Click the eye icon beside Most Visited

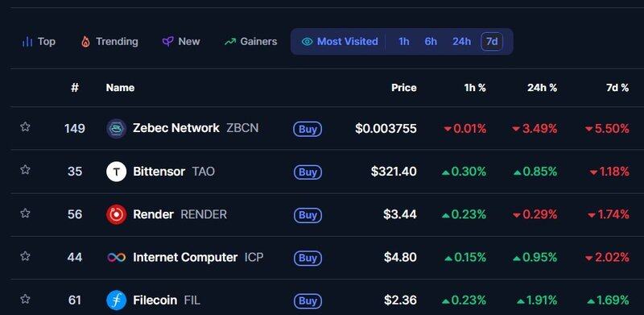coord(308,42)
